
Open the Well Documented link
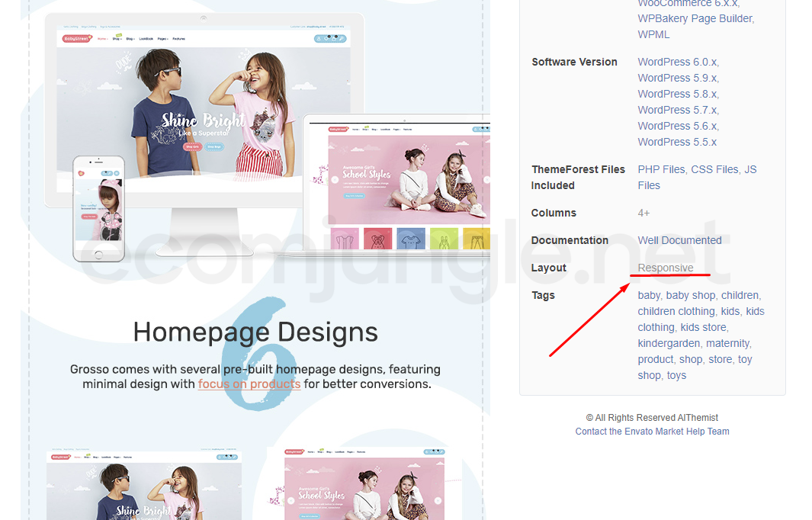pyautogui.click(x=679, y=240)
